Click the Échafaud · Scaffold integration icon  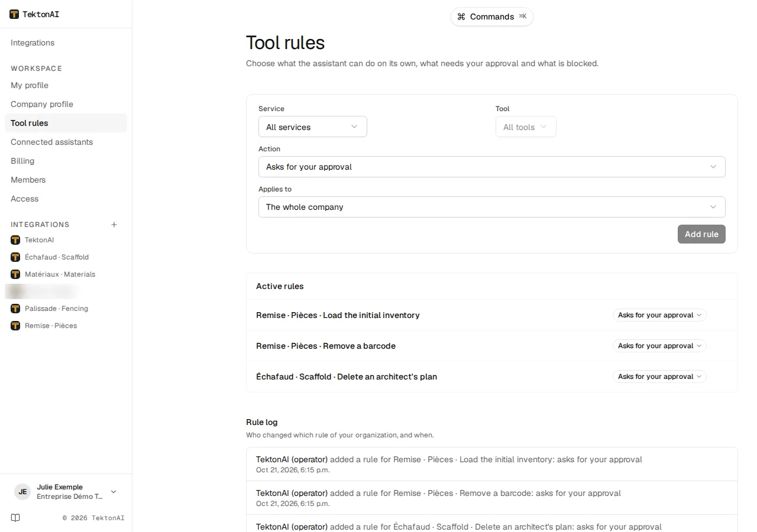point(15,257)
